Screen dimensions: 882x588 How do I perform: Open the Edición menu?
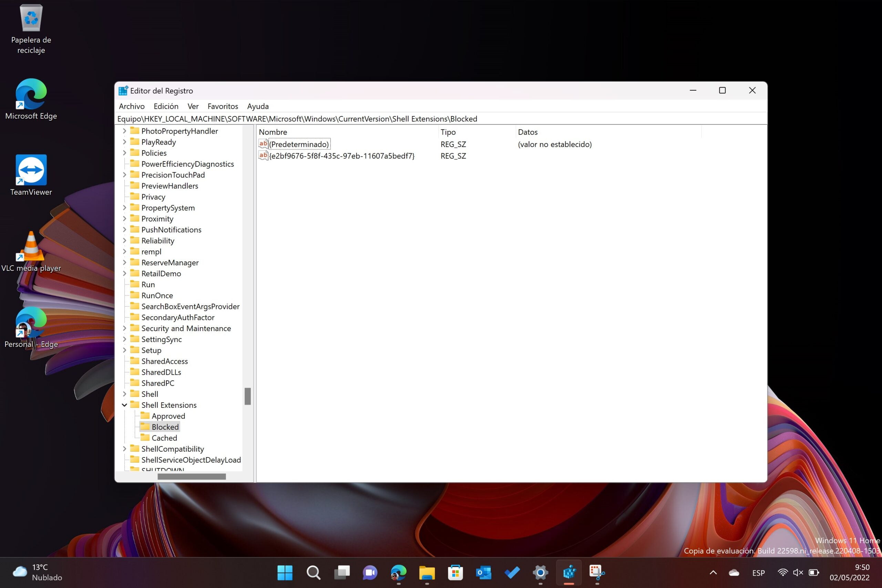point(166,106)
